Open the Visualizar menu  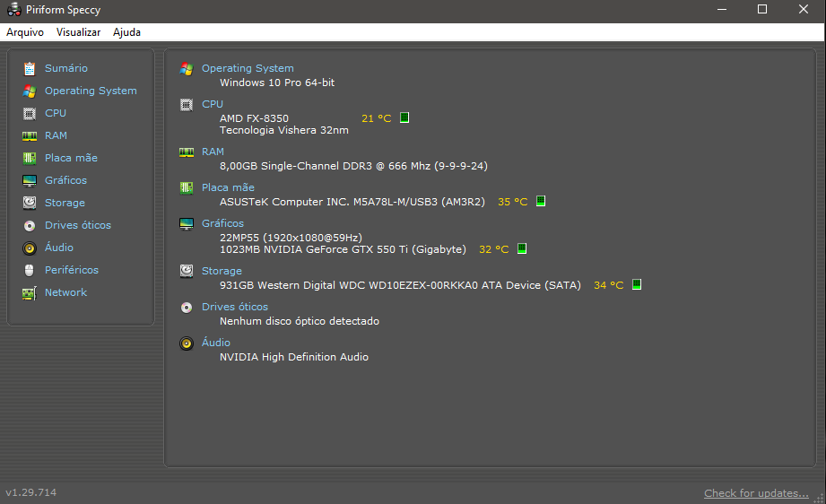click(79, 32)
